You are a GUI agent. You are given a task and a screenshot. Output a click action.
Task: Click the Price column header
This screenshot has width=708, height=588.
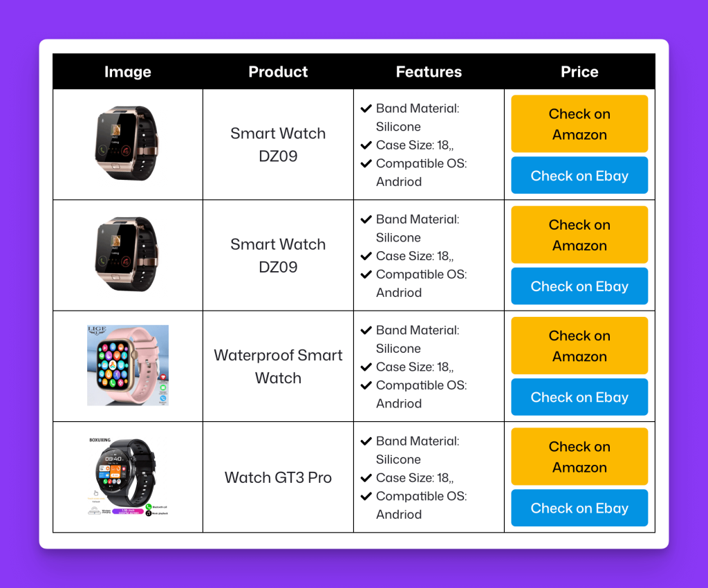tap(579, 72)
